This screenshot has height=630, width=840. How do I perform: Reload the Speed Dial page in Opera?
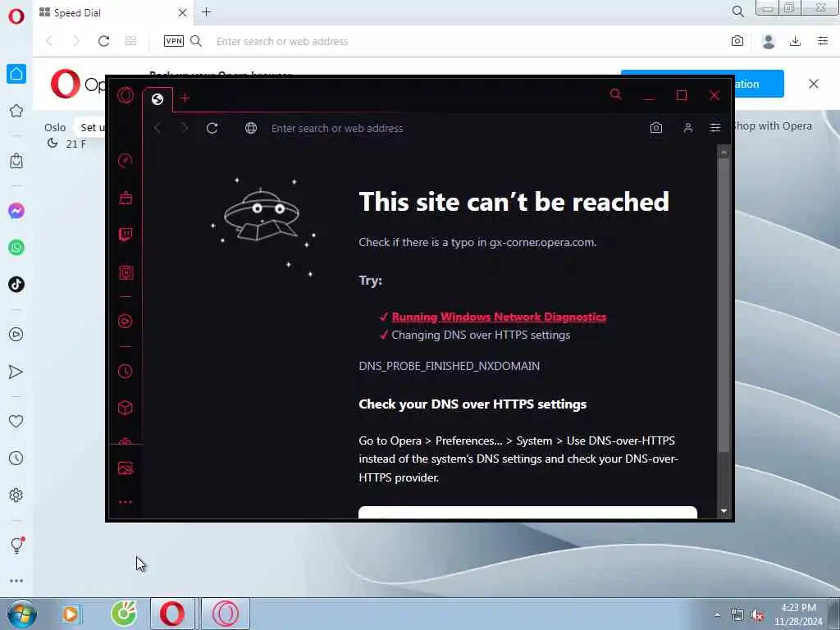coord(103,41)
